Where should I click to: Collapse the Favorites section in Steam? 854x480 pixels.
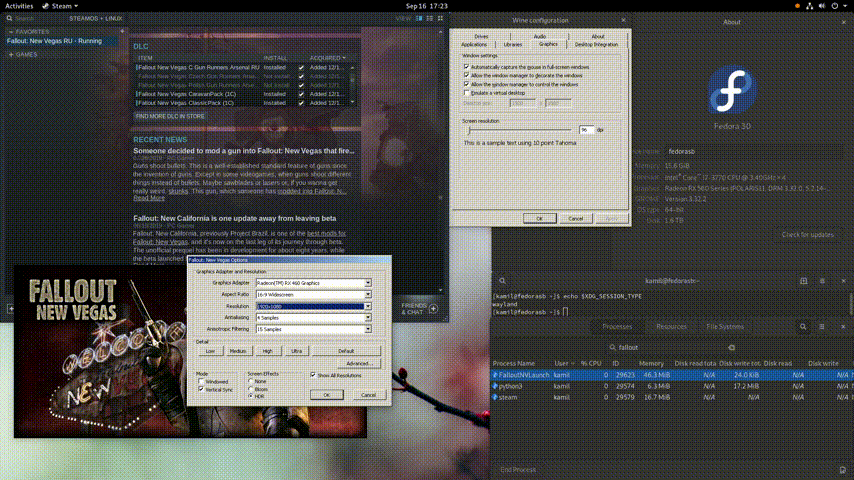click(11, 32)
